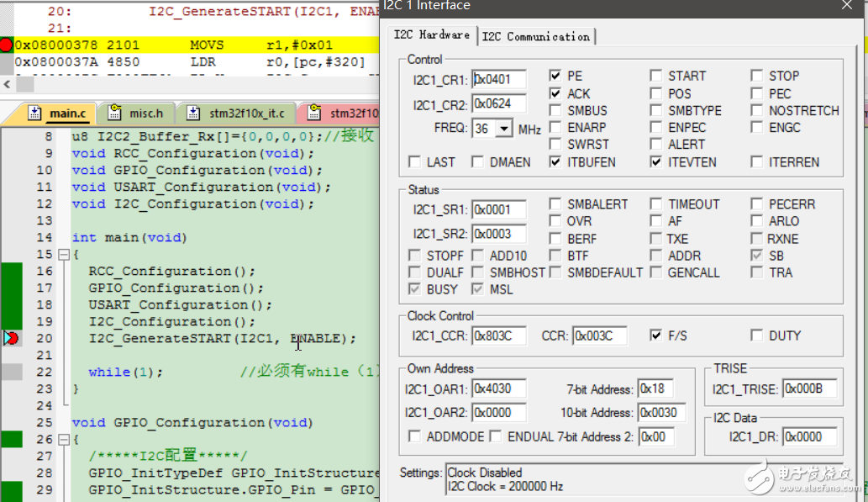Open the FREQ MHz dropdown
Viewport: 868px width, 502px height.
click(x=504, y=129)
